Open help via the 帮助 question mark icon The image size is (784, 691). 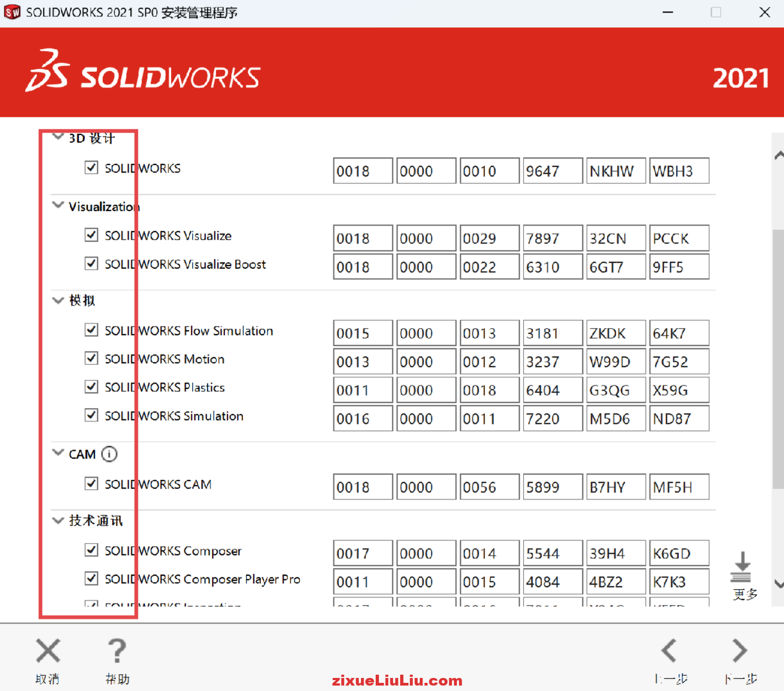point(117,651)
